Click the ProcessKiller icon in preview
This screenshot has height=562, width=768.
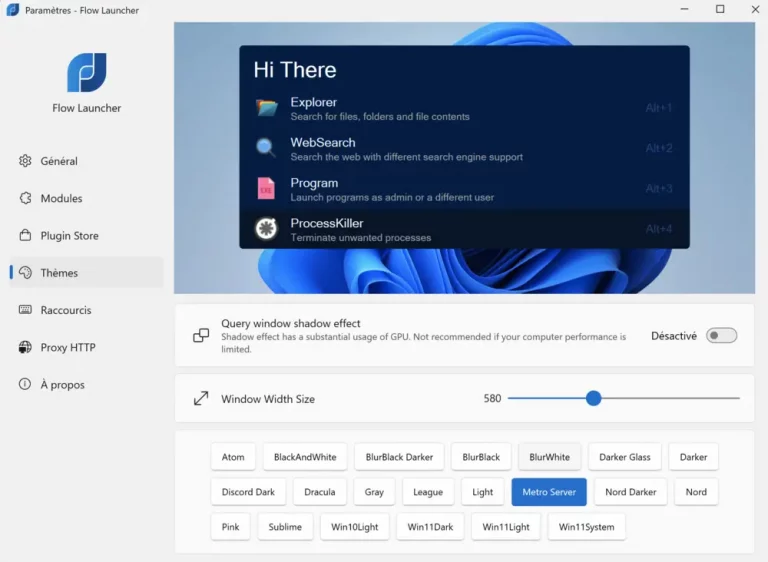266,229
